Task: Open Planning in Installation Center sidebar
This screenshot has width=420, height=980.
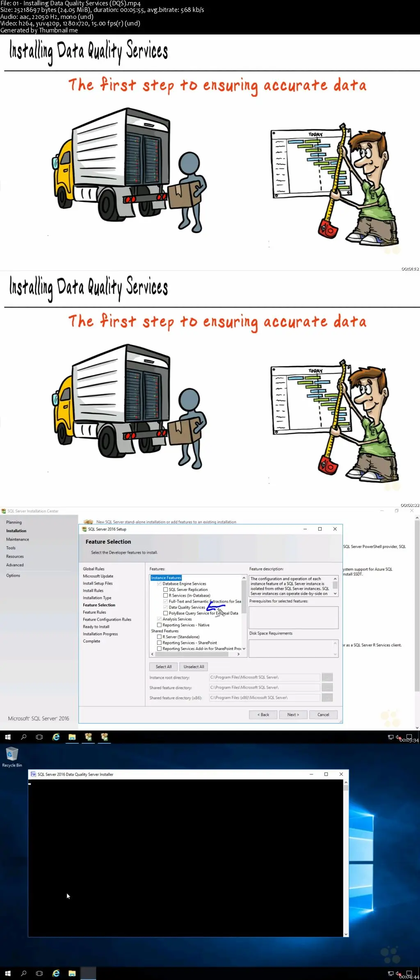Action: (x=14, y=522)
